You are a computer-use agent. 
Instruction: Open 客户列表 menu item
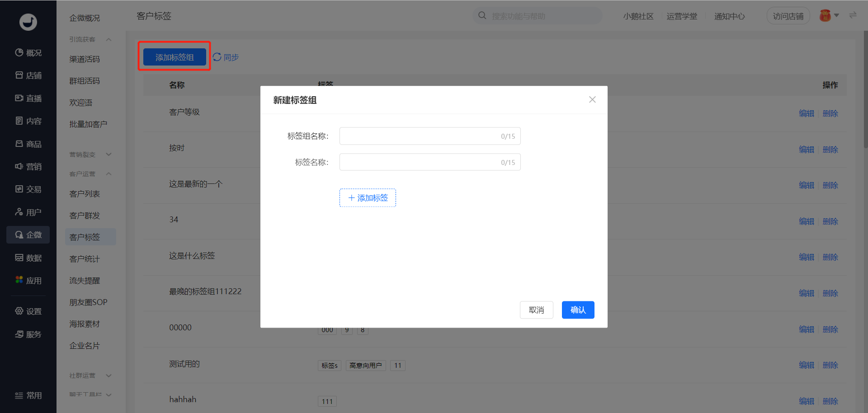85,194
